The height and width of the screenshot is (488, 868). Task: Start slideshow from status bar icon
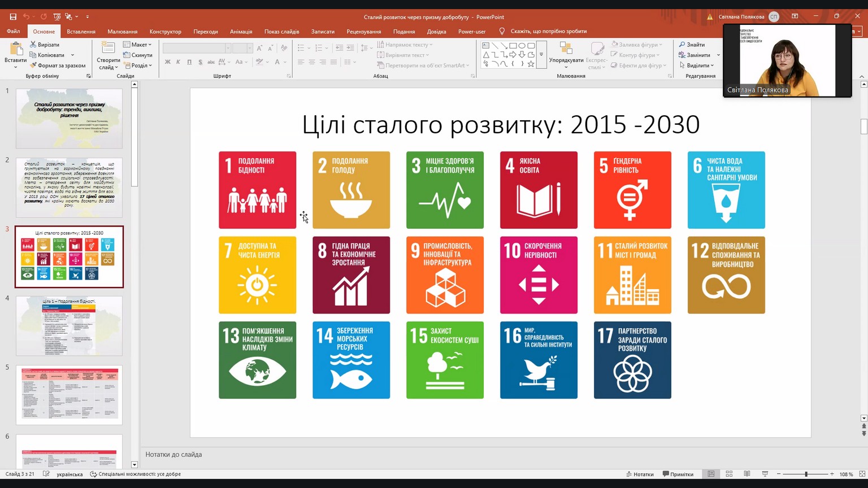click(765, 474)
